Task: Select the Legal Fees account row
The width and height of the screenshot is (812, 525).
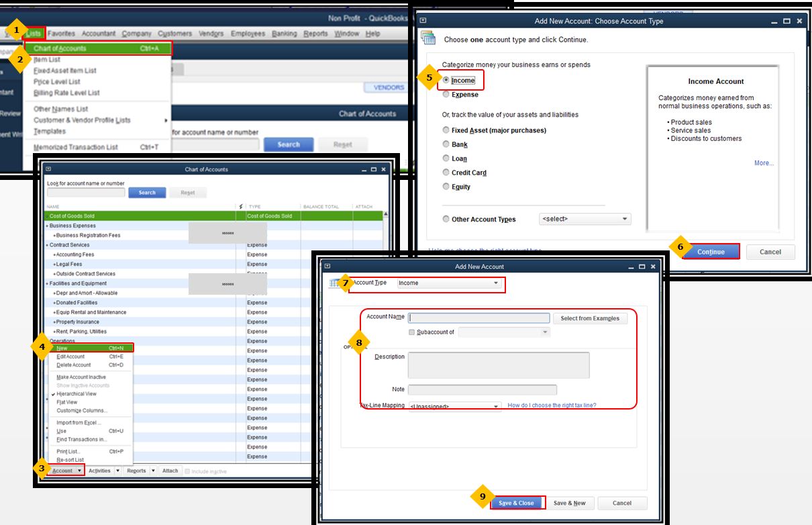Action: tap(213, 265)
